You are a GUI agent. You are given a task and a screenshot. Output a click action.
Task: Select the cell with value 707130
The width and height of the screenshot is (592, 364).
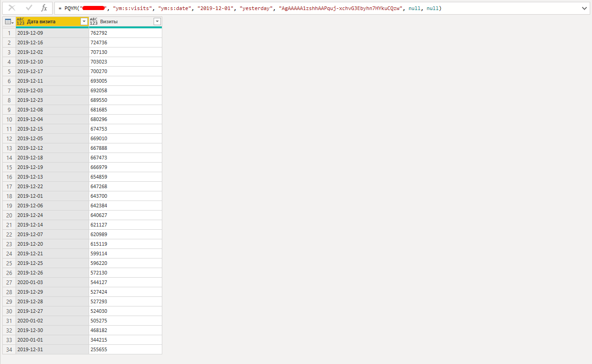pos(125,52)
